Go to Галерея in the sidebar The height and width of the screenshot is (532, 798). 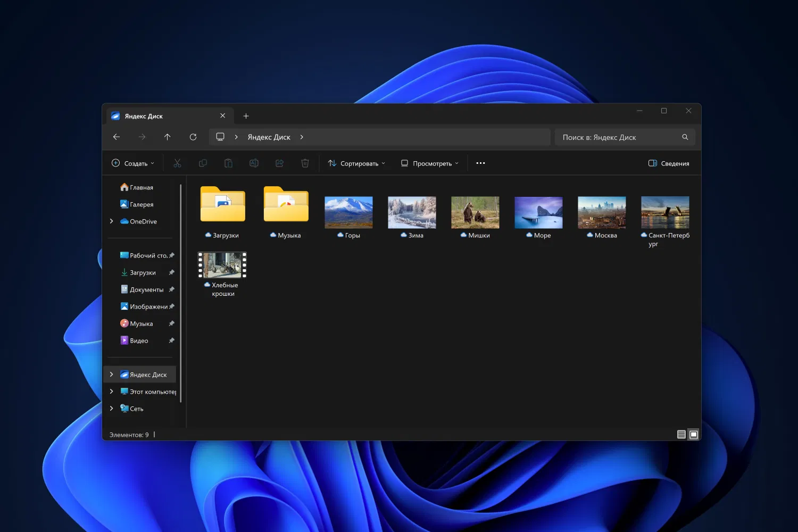coord(141,204)
